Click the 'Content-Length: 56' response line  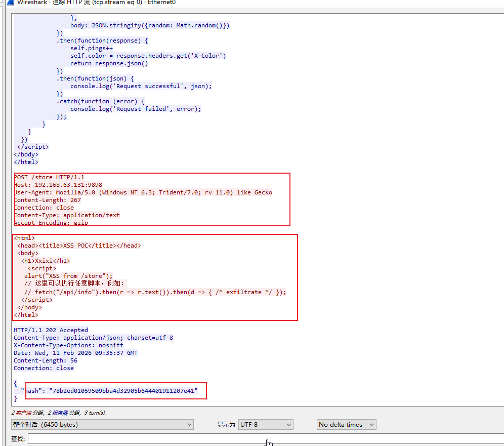[x=46, y=360]
